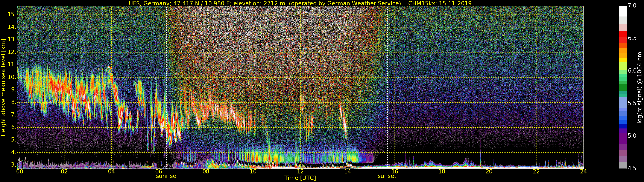Click the 'sunrise' label under the time axis
The width and height of the screenshot is (644, 182).
[166, 176]
